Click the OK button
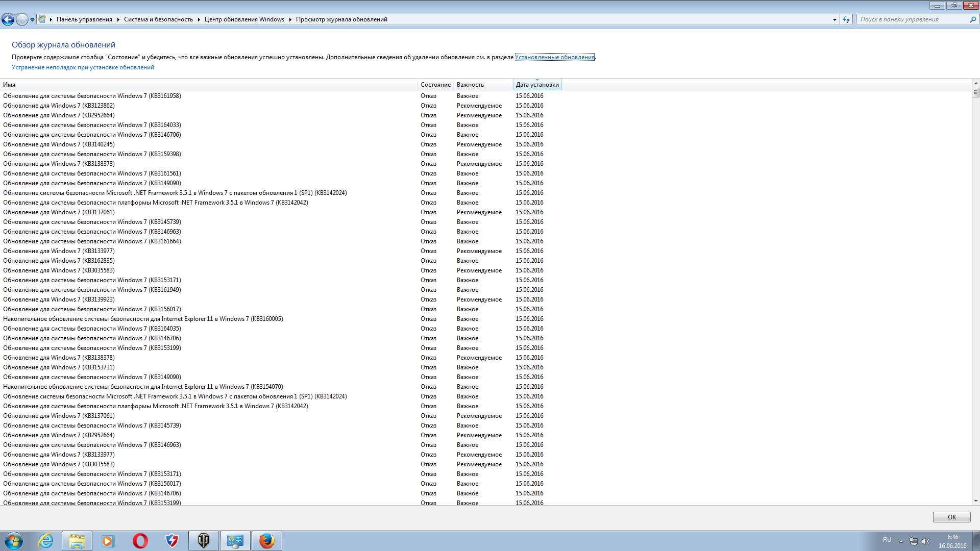980x551 pixels. 951,517
